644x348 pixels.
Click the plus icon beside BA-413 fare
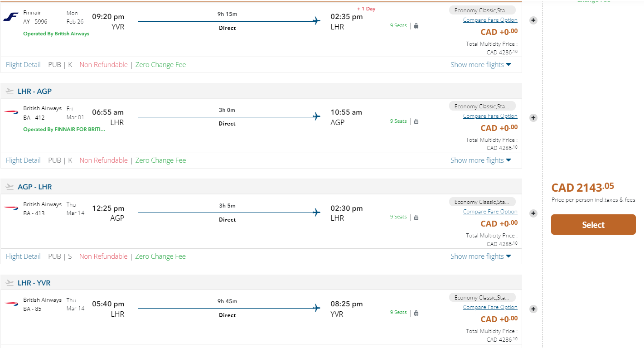click(x=533, y=213)
